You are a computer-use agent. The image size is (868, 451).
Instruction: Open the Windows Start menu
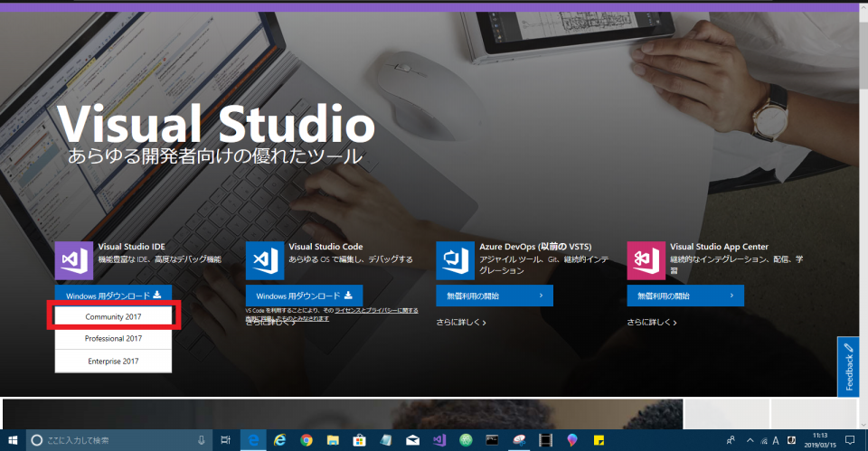click(13, 440)
